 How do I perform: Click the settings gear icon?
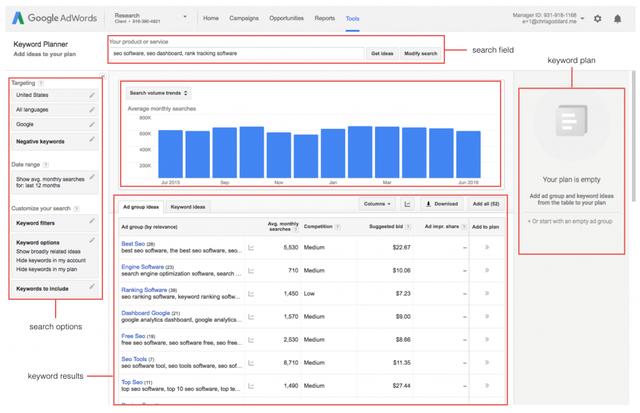point(597,18)
